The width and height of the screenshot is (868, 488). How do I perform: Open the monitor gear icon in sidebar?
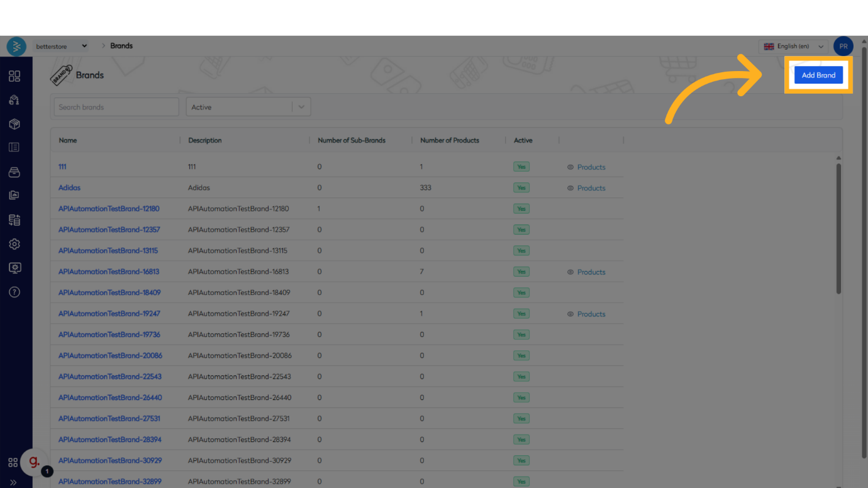click(14, 268)
